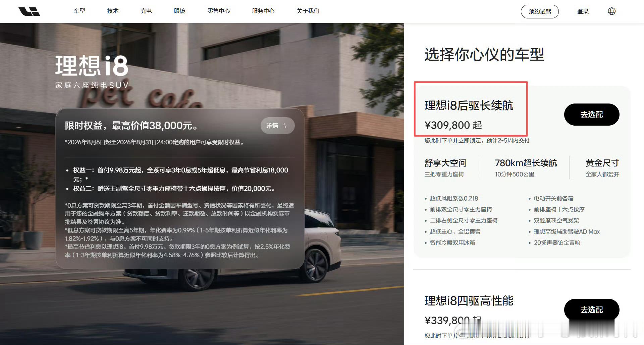Click the 超低重心，全铝摆臂 bullet

tap(455, 231)
